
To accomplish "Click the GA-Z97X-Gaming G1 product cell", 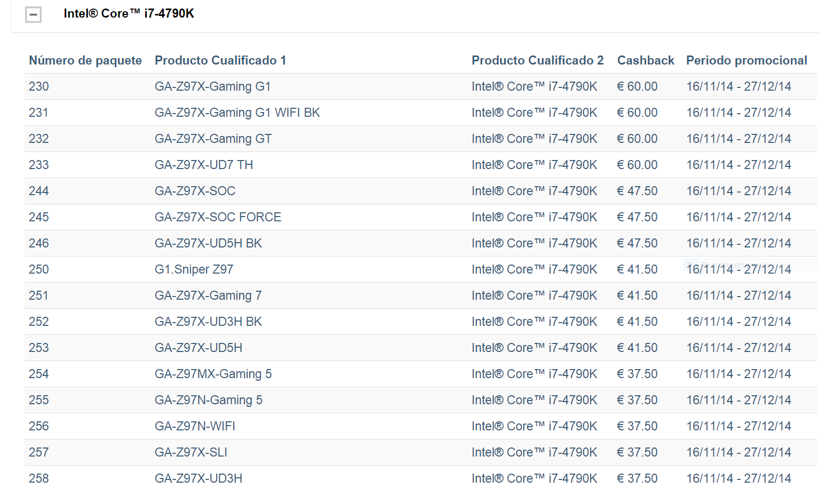I will [213, 86].
